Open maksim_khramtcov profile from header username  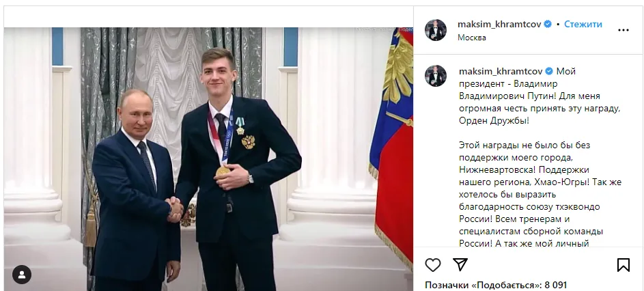pyautogui.click(x=499, y=25)
